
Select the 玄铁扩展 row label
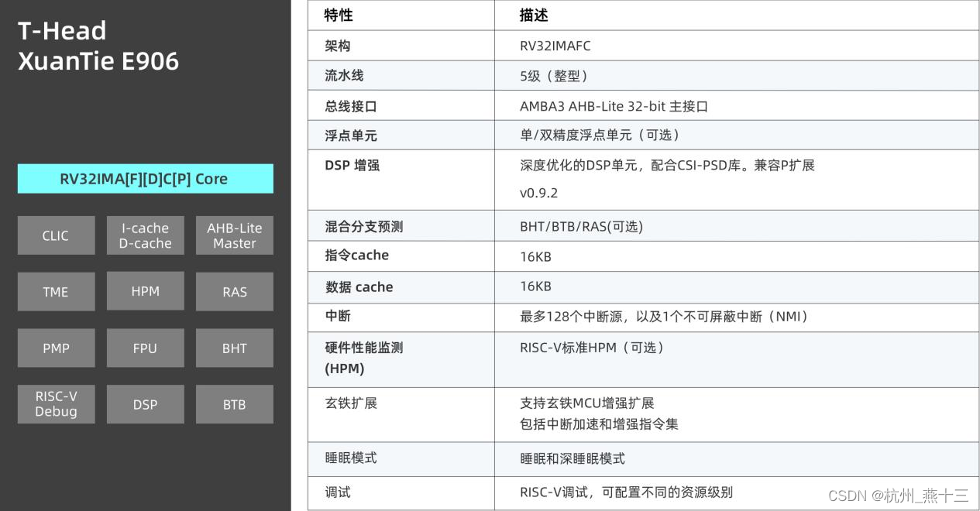pos(351,403)
